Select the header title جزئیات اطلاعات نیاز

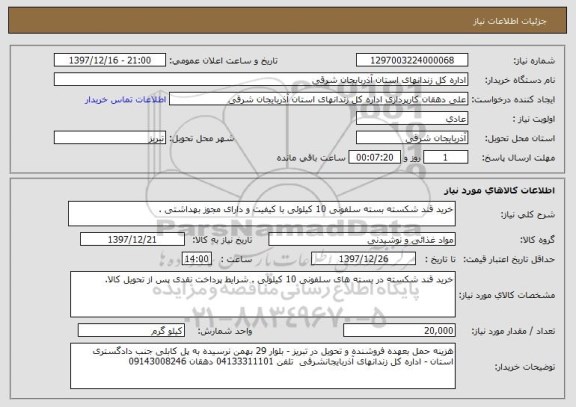coord(510,21)
